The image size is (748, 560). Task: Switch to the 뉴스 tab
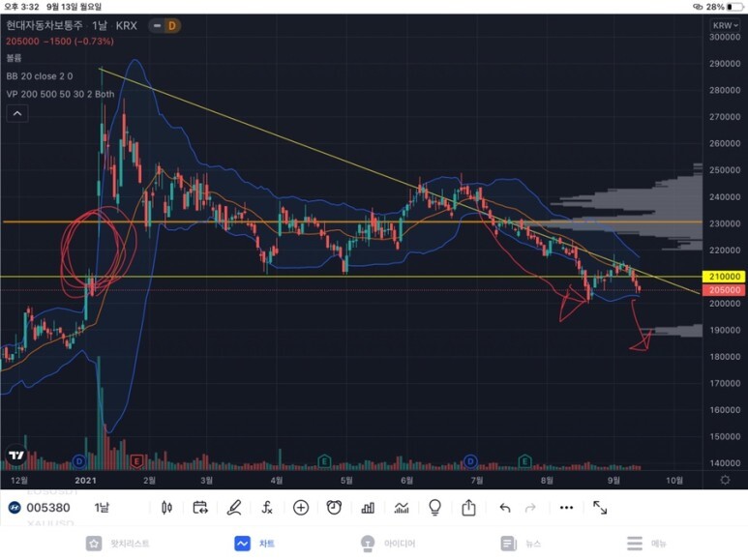pyautogui.click(x=523, y=544)
